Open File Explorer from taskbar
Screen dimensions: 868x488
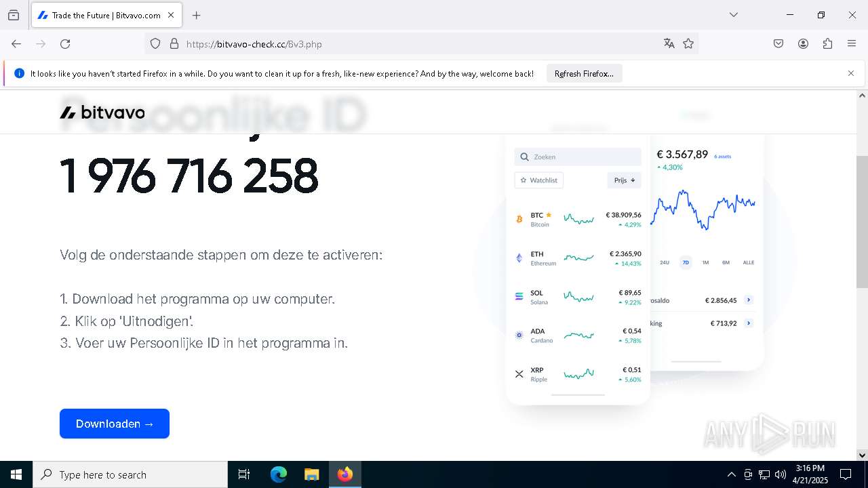(311, 474)
